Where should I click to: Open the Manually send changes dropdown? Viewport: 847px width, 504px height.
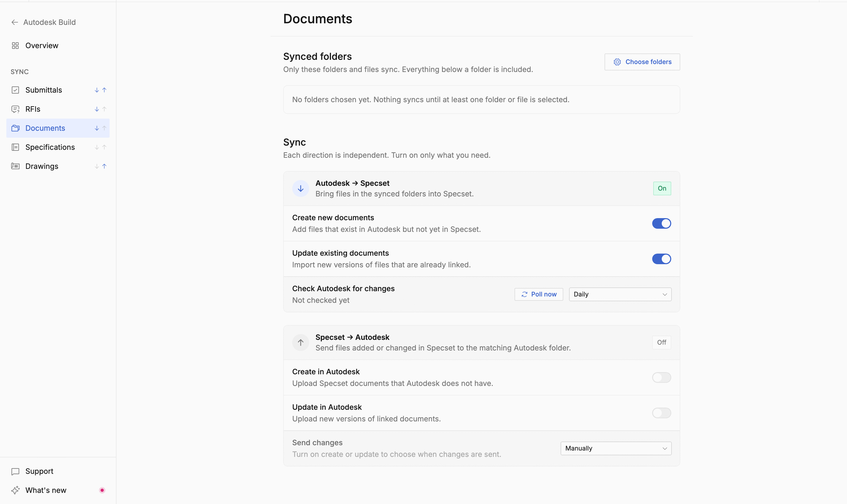tap(616, 448)
